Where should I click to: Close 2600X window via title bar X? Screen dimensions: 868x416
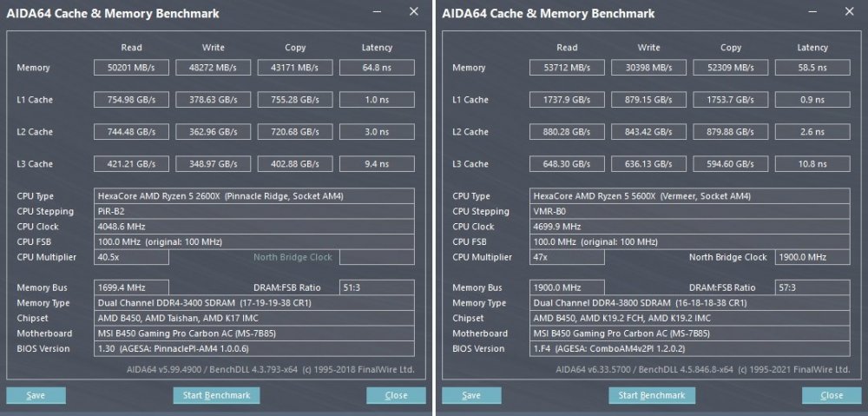pos(413,12)
